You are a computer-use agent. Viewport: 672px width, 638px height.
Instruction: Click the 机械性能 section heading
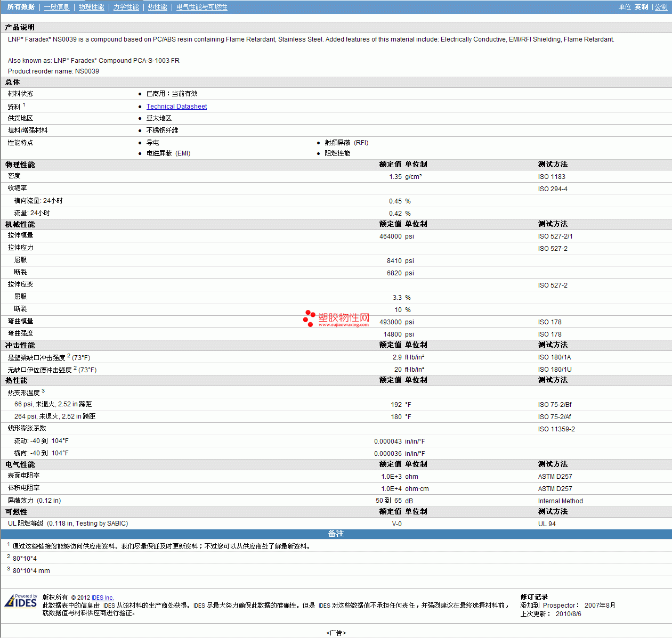(20, 224)
